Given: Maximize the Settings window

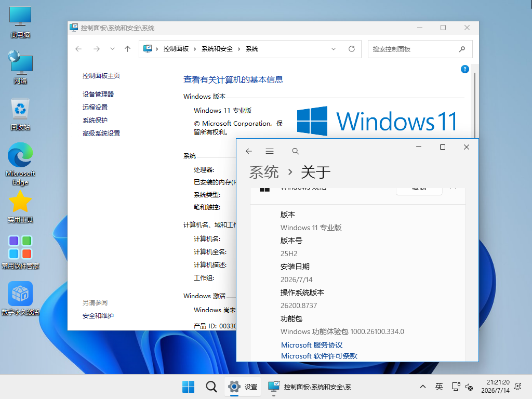Looking at the screenshot, I should pos(443,147).
